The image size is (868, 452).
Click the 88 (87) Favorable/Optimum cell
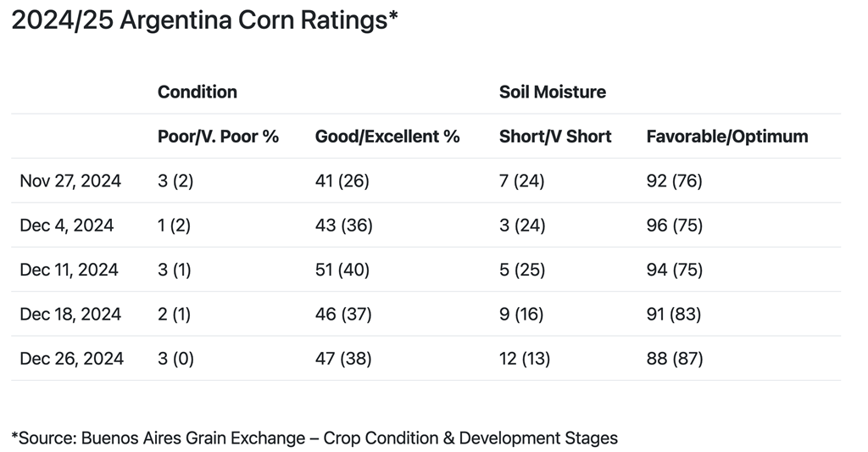(675, 359)
